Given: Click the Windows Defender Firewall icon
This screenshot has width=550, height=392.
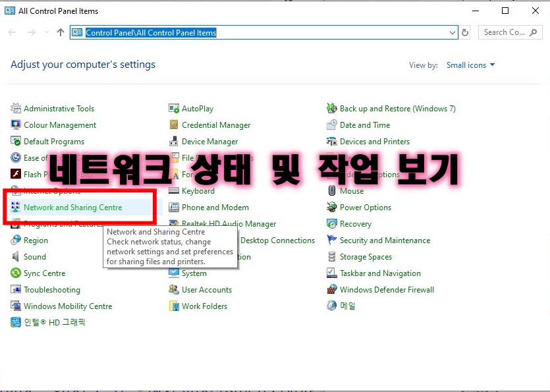Looking at the screenshot, I should (x=332, y=289).
